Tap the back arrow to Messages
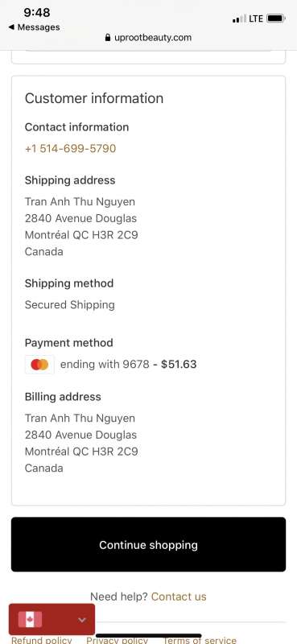Screen dimensions: 297x644 point(11,27)
